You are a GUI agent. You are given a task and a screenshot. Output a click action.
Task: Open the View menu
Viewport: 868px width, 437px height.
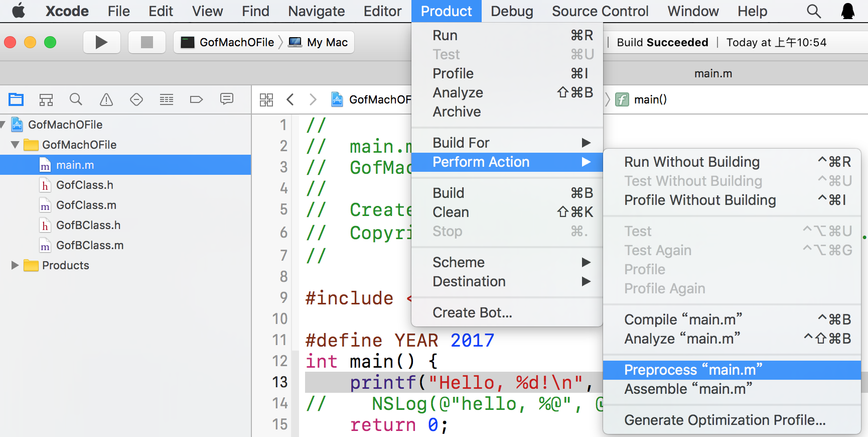click(x=207, y=11)
